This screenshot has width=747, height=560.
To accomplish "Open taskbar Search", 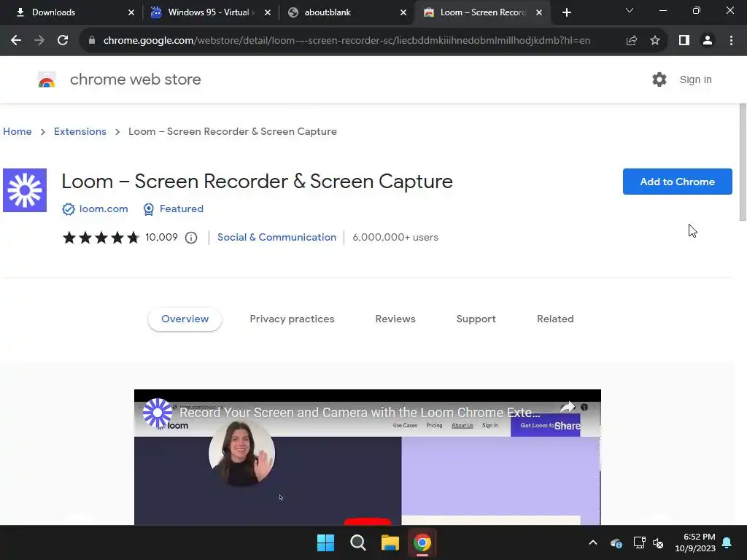I will coord(357,542).
